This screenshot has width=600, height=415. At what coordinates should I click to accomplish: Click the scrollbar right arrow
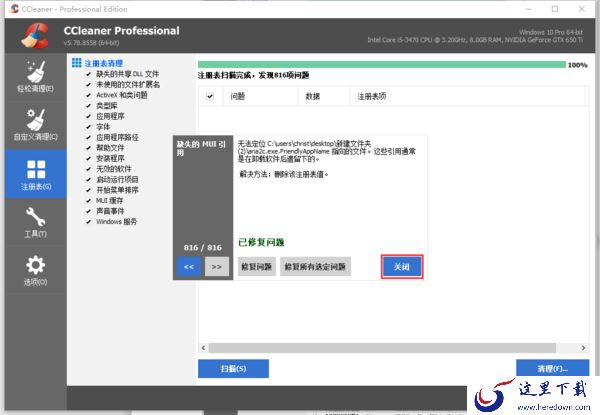point(583,348)
